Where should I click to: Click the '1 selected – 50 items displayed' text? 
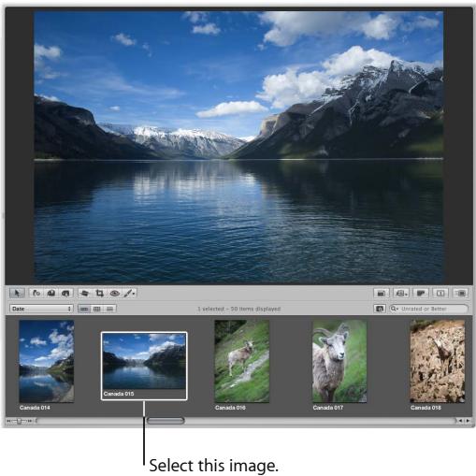click(239, 309)
